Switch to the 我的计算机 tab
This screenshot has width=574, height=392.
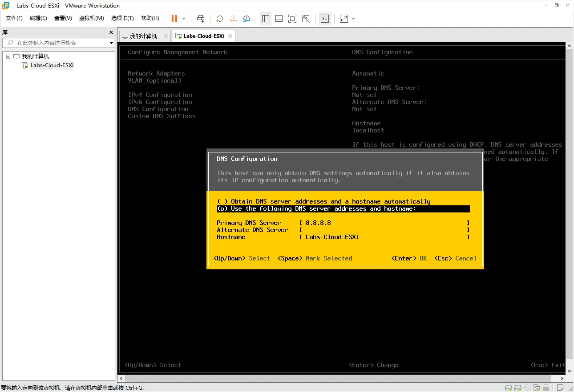click(x=143, y=36)
